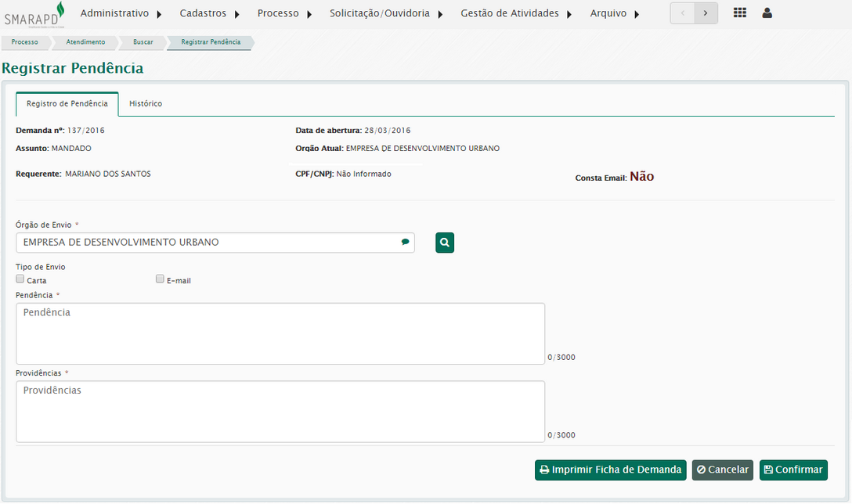
Task: Expand the Administrativo menu
Action: point(121,13)
